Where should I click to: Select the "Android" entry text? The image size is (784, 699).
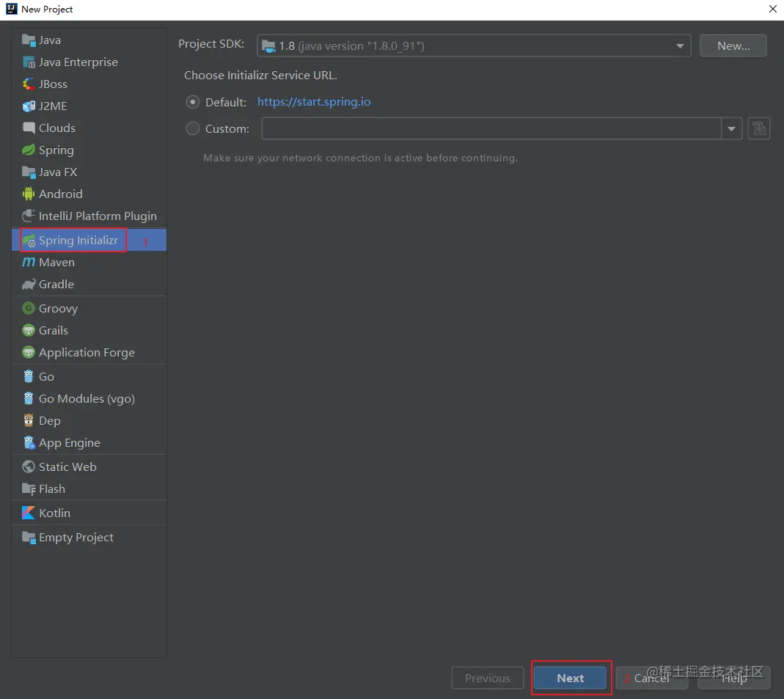pos(60,194)
